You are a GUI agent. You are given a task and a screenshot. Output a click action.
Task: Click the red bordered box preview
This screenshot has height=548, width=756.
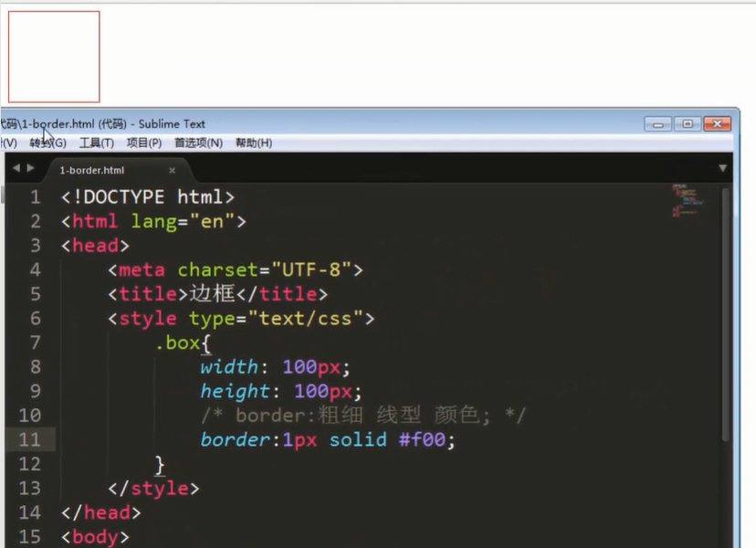(x=52, y=55)
